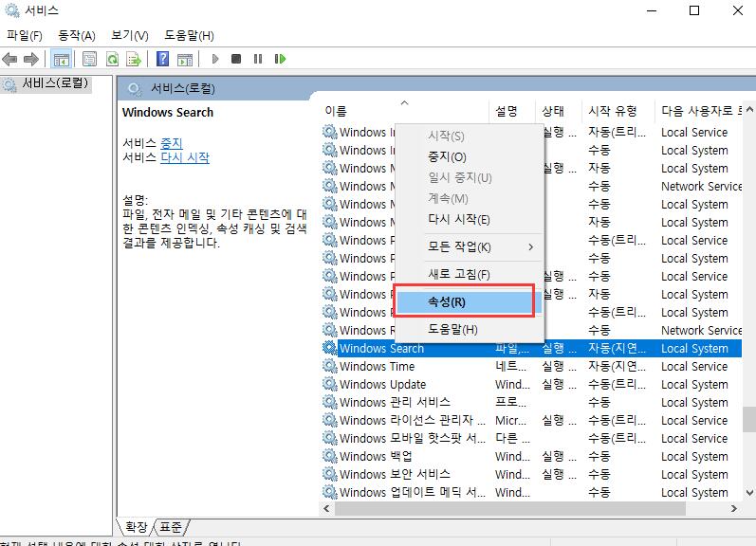Screen dimensions: 756x546
Task: Sort by the 설명 column header
Action: pos(512,111)
